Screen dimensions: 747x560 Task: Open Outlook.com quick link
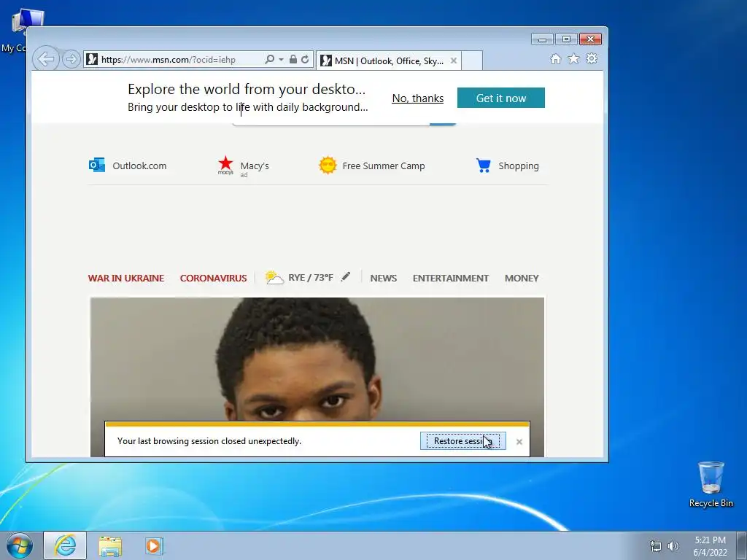click(139, 166)
